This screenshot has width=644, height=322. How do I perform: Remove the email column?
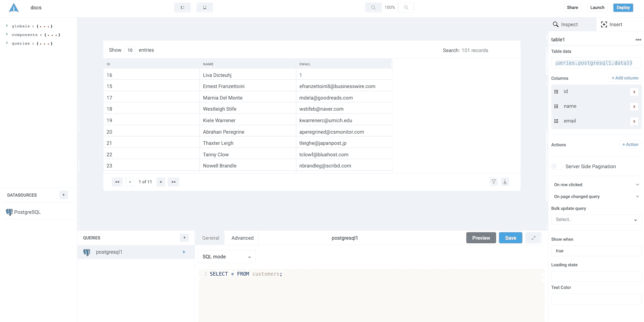click(x=634, y=121)
